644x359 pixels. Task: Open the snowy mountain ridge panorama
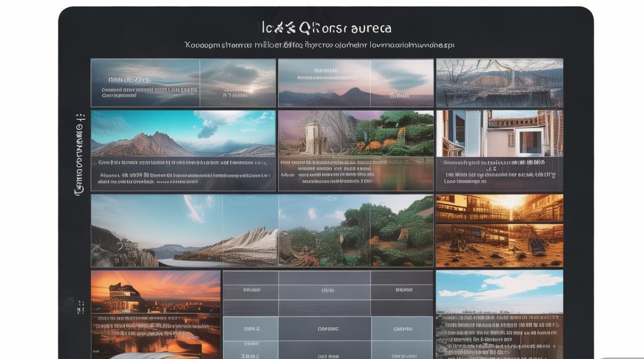pyautogui.click(x=184, y=231)
